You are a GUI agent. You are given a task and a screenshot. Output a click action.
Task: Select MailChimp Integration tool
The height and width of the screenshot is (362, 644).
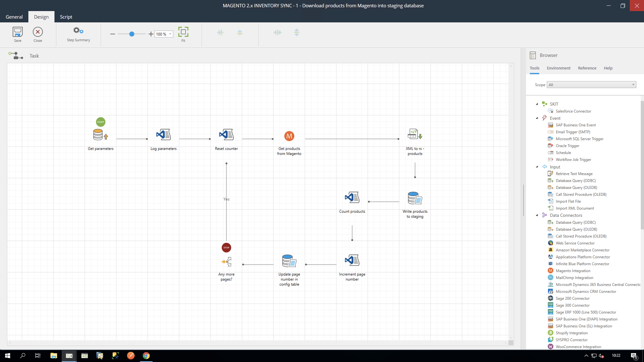pos(574,278)
